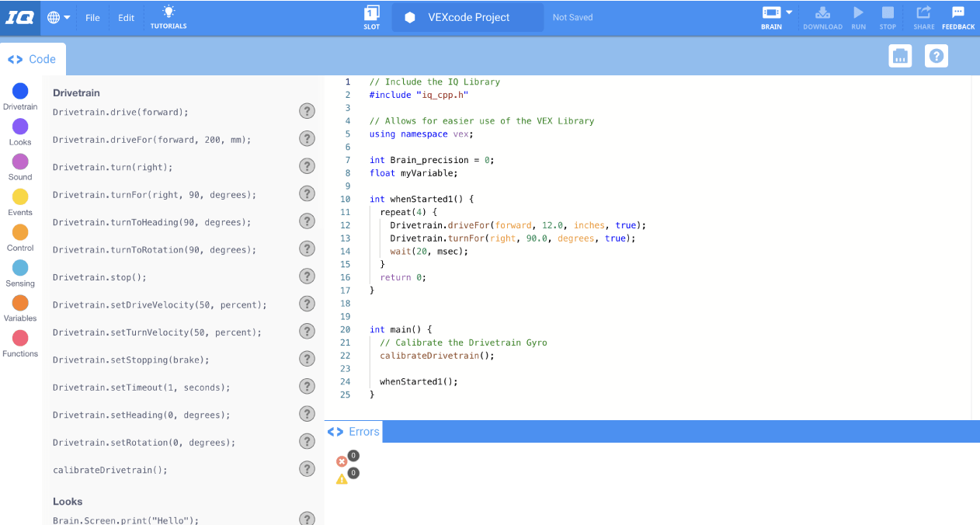Click line number 20 in gutter
The width and height of the screenshot is (980, 525).
click(x=345, y=329)
